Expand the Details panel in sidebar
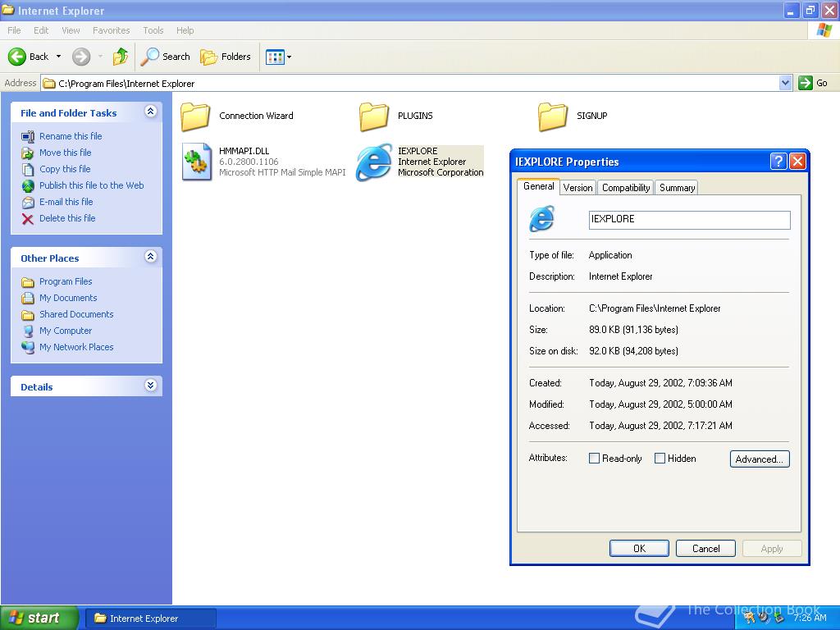 150,386
